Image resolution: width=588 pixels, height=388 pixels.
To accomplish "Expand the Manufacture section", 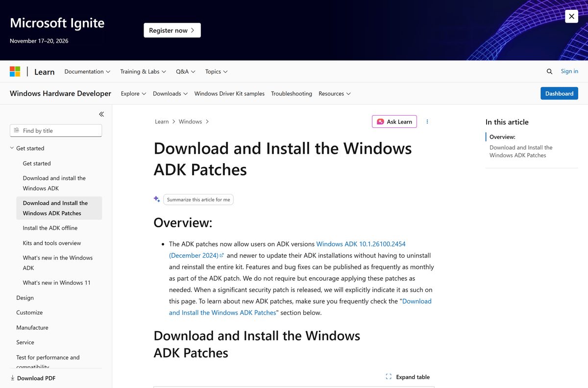I will (32, 328).
